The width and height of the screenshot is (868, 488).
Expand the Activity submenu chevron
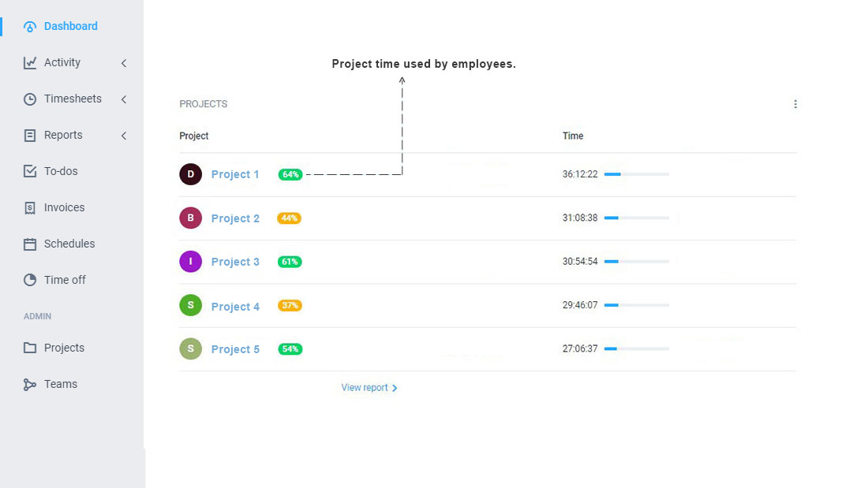(x=124, y=63)
